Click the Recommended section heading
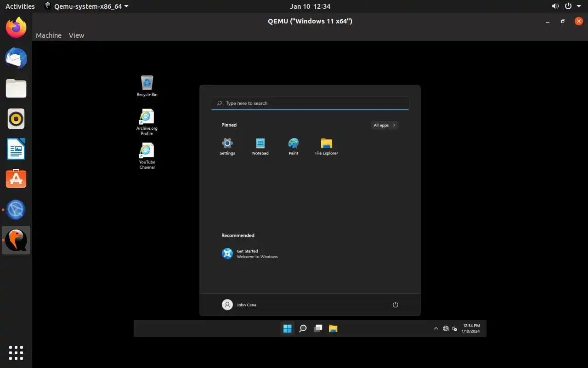Screen dimensions: 588x368 pyautogui.click(x=238, y=236)
